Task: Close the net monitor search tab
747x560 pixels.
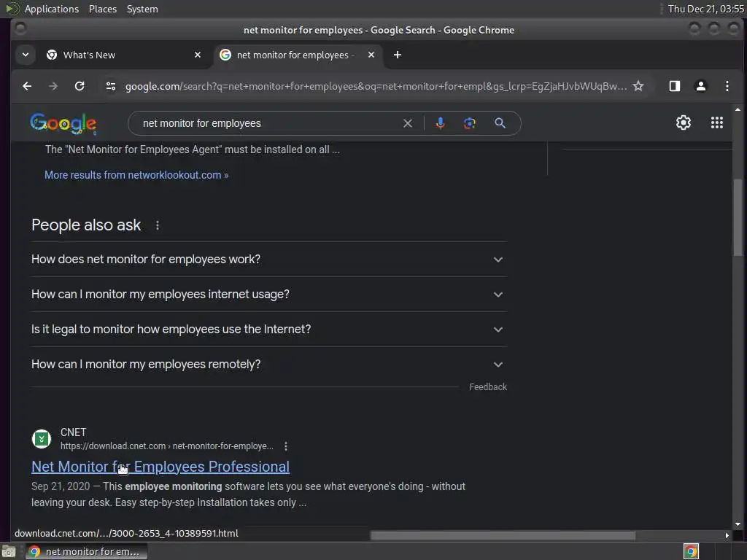Action: tap(371, 55)
